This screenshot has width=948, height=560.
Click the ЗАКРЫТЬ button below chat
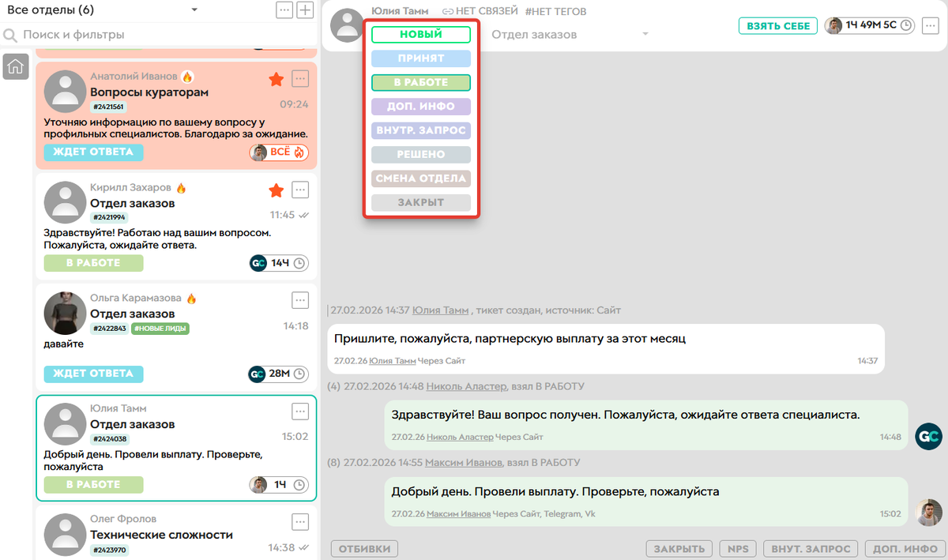[679, 549]
